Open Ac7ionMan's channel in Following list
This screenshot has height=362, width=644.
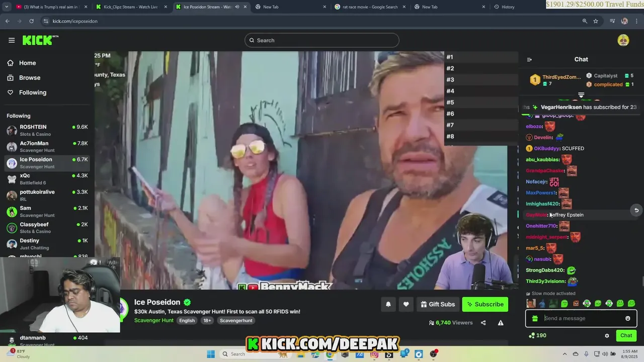pos(47,146)
